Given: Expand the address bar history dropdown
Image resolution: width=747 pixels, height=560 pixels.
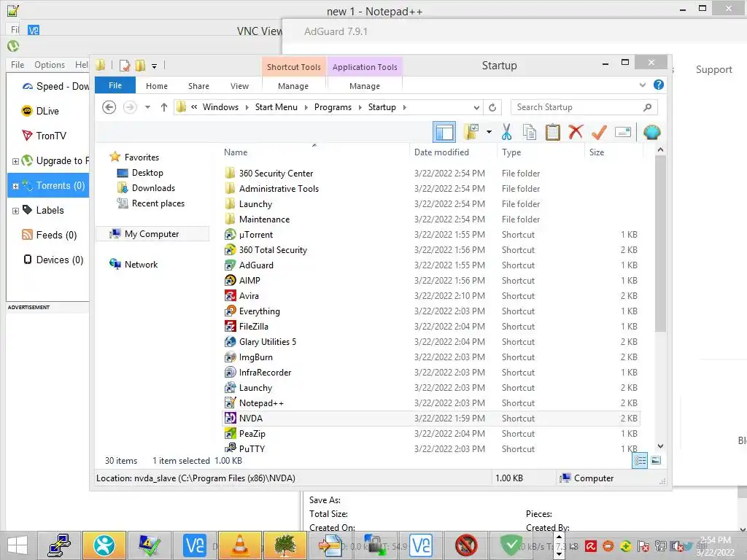Looking at the screenshot, I should tap(476, 108).
